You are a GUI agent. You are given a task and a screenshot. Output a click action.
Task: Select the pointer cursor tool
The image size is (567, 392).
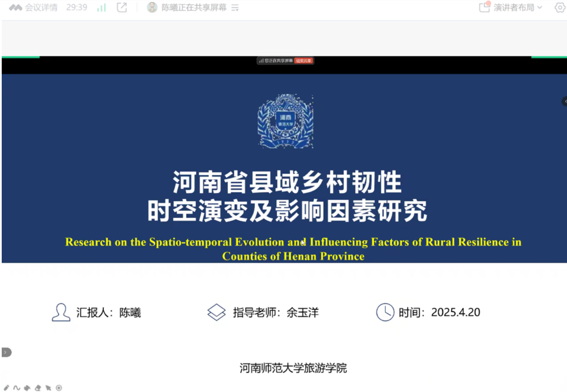tap(48, 388)
